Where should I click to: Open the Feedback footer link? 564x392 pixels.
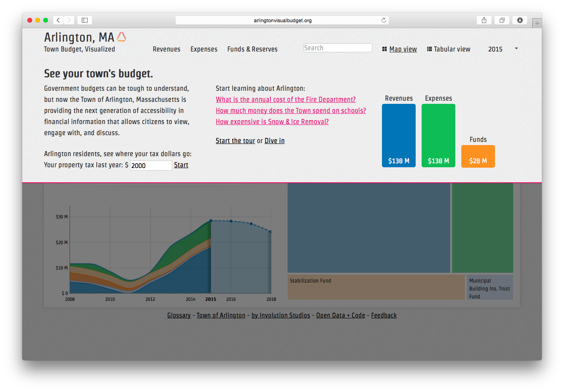click(x=384, y=316)
